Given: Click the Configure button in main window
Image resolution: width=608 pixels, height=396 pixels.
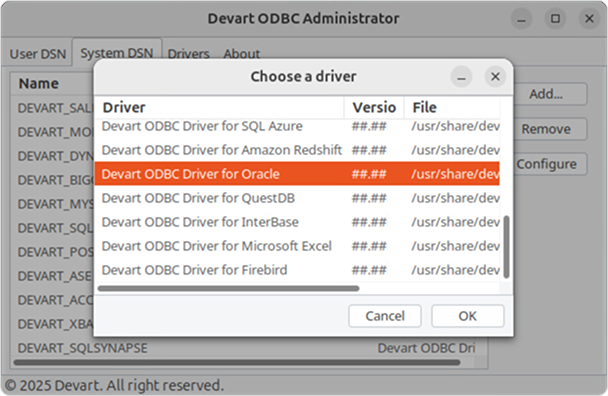Looking at the screenshot, I should coord(546,164).
